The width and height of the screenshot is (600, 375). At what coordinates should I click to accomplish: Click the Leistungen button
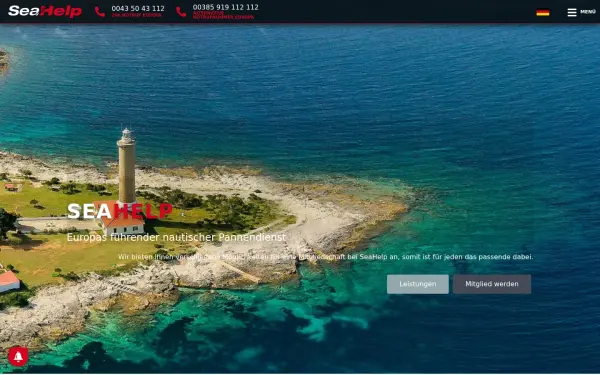pyautogui.click(x=417, y=284)
